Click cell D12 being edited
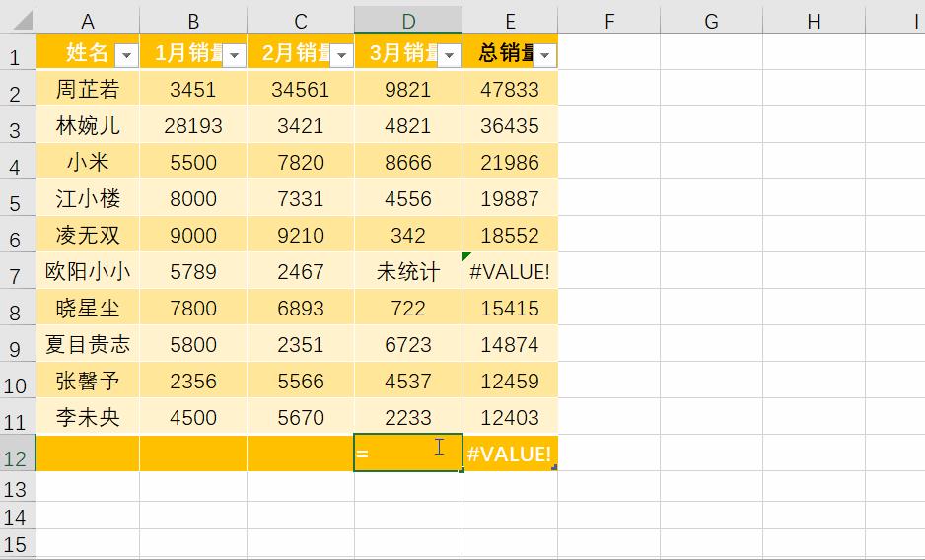 [x=408, y=454]
